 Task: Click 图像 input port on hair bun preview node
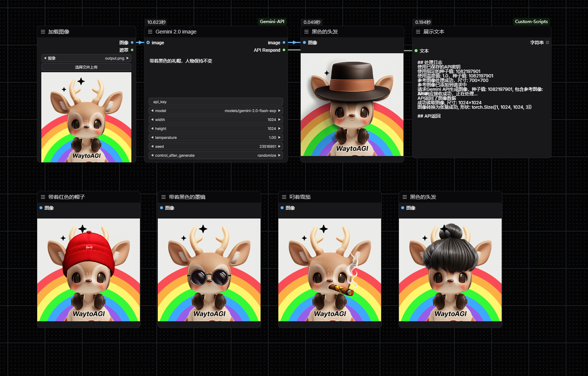(403, 208)
